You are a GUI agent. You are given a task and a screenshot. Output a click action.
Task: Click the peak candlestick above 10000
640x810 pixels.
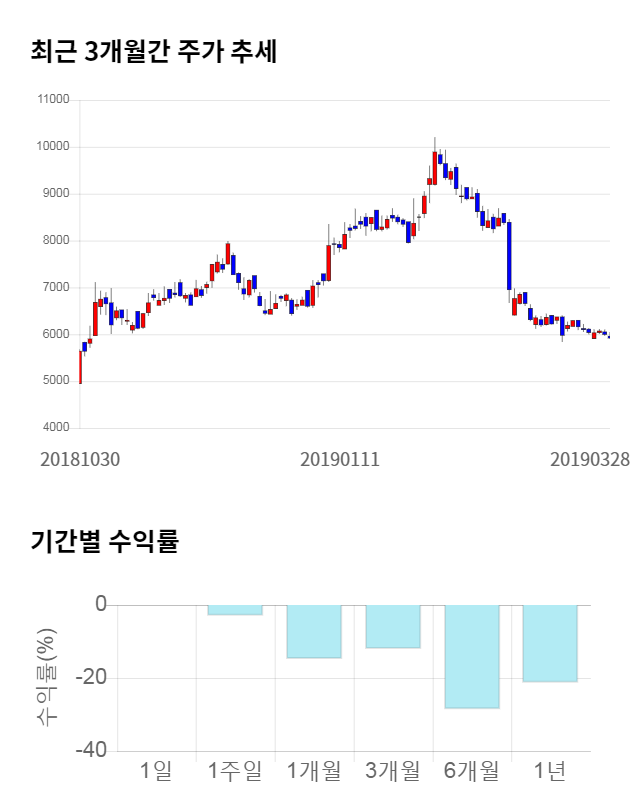[x=435, y=161]
